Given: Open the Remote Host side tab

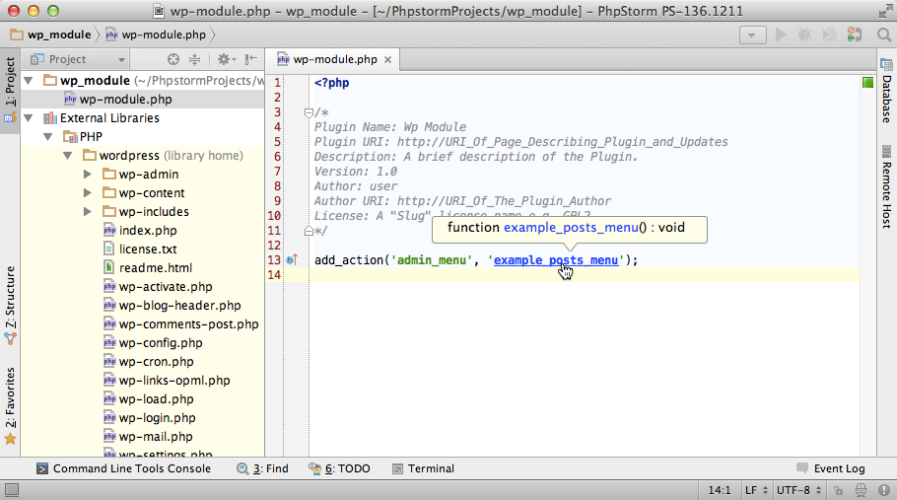Looking at the screenshot, I should tap(886, 188).
